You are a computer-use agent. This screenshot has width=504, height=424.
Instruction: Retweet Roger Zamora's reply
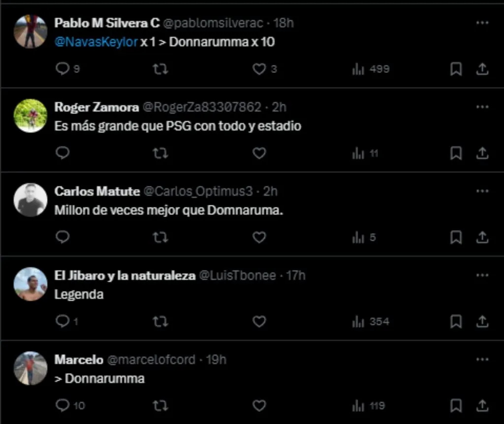(x=160, y=153)
